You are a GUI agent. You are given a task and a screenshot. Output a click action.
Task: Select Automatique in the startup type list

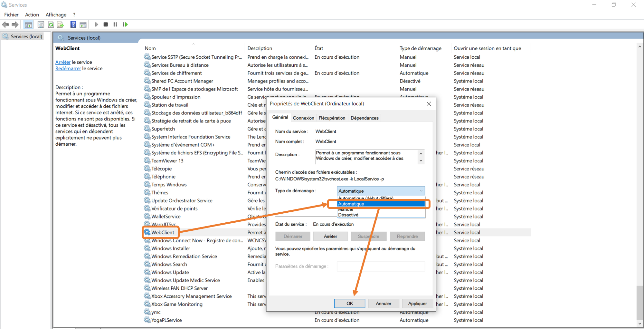(x=351, y=204)
